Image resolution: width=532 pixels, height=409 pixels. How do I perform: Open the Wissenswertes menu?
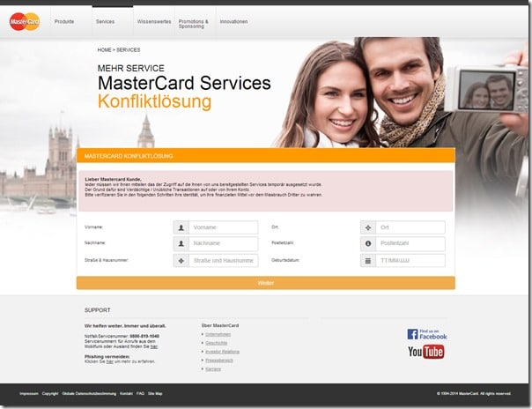[x=154, y=21]
